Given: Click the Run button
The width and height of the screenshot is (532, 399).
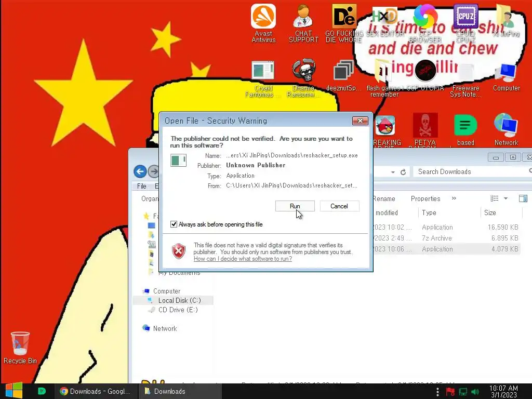Looking at the screenshot, I should coord(295,206).
